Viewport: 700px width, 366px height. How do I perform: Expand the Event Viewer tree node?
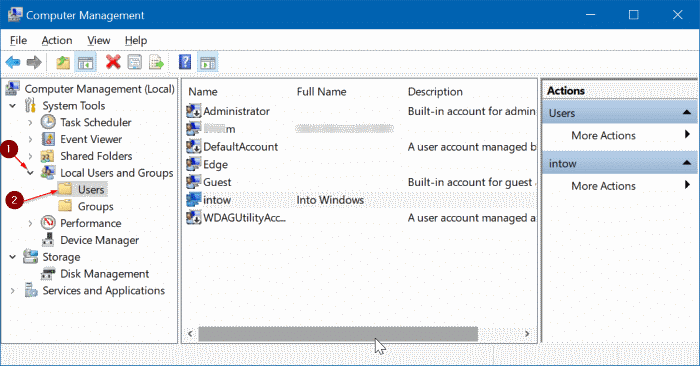point(30,139)
